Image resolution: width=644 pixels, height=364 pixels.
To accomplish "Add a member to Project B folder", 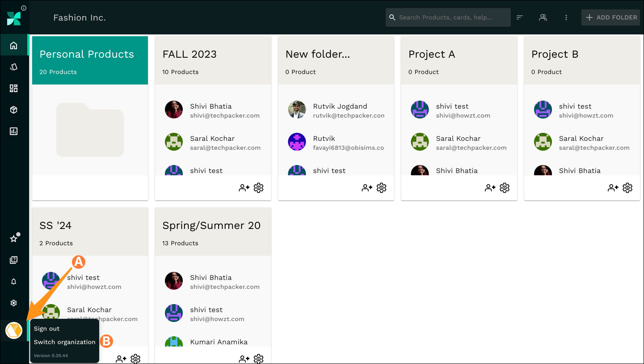I will 613,188.
